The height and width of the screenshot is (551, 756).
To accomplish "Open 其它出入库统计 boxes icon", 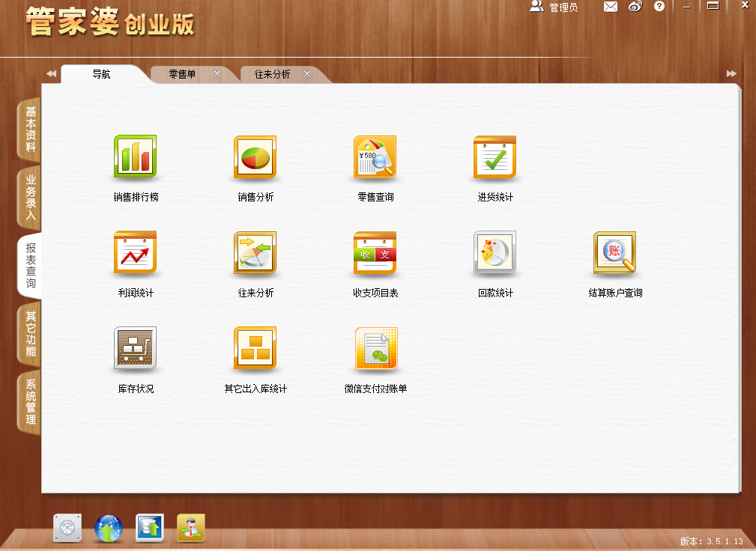I will pos(255,348).
